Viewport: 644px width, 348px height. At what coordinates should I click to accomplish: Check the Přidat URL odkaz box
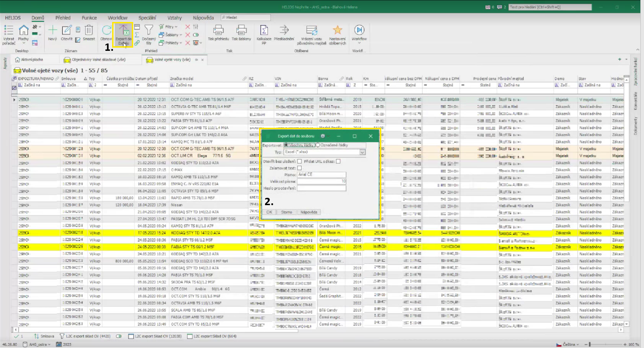point(338,161)
